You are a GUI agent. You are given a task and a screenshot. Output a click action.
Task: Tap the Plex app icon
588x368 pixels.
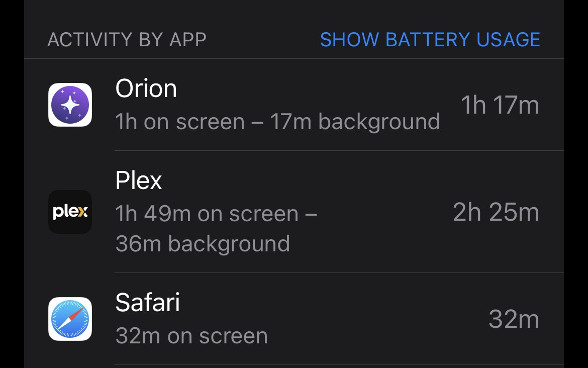pyautogui.click(x=70, y=212)
